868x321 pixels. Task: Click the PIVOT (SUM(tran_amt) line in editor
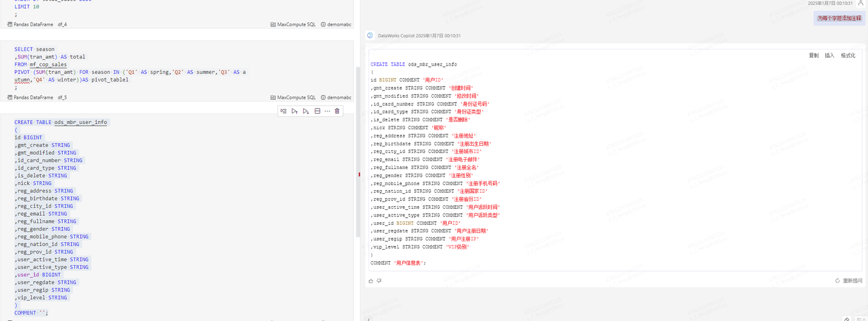pos(130,73)
